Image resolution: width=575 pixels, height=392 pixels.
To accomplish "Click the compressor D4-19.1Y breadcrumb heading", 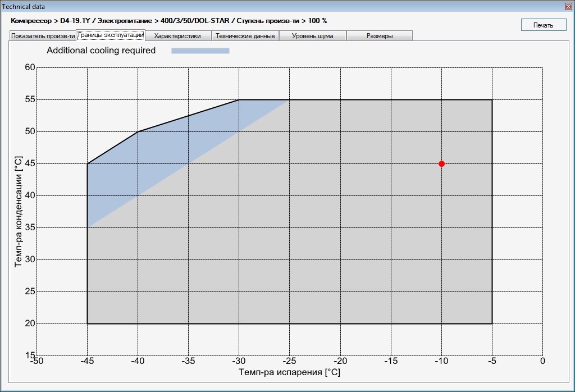I will pos(168,21).
